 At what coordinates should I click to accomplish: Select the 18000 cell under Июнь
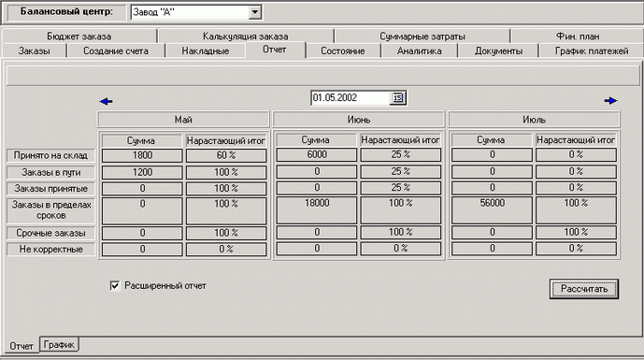(317, 210)
